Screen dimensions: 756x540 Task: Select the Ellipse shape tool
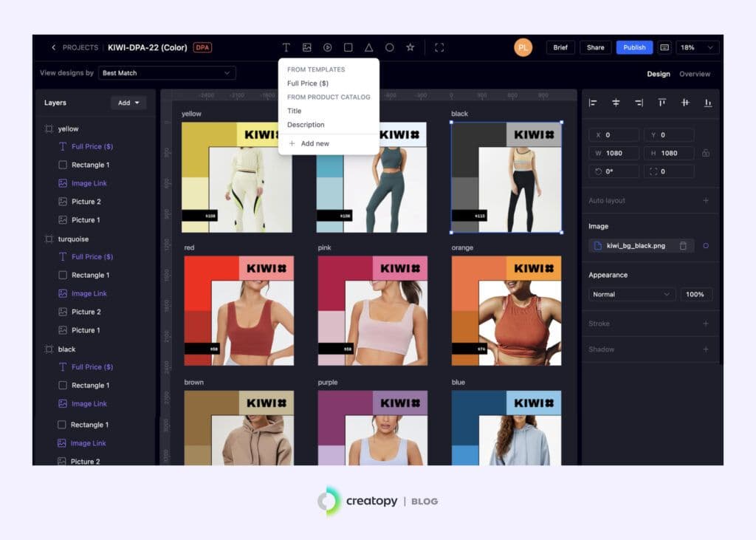389,47
